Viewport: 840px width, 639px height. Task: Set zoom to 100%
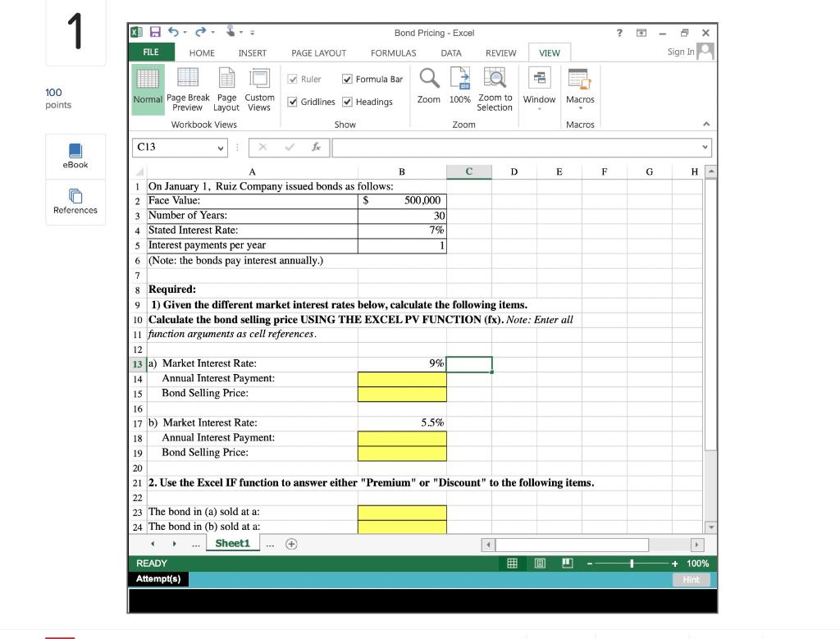coord(460,88)
